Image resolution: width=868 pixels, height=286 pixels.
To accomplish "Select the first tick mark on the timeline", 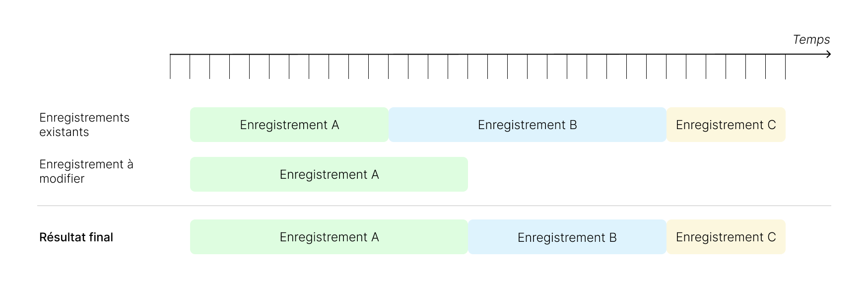I will [x=170, y=67].
